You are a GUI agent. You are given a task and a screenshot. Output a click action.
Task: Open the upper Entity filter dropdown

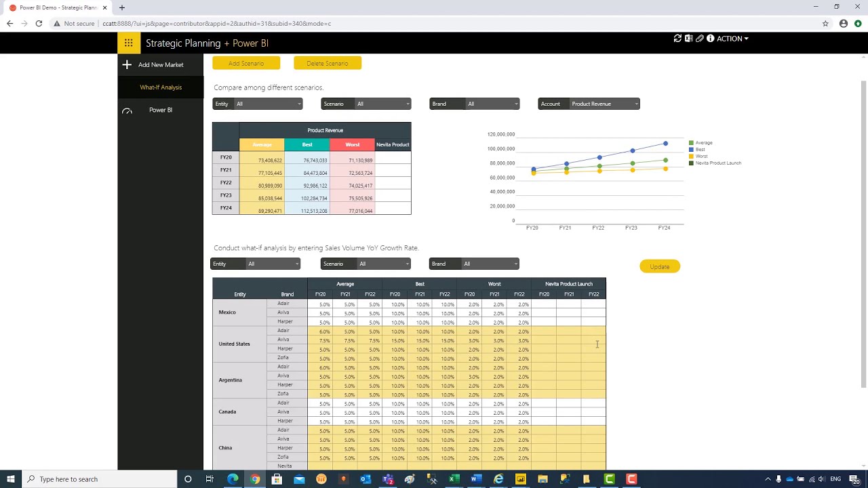258,104
